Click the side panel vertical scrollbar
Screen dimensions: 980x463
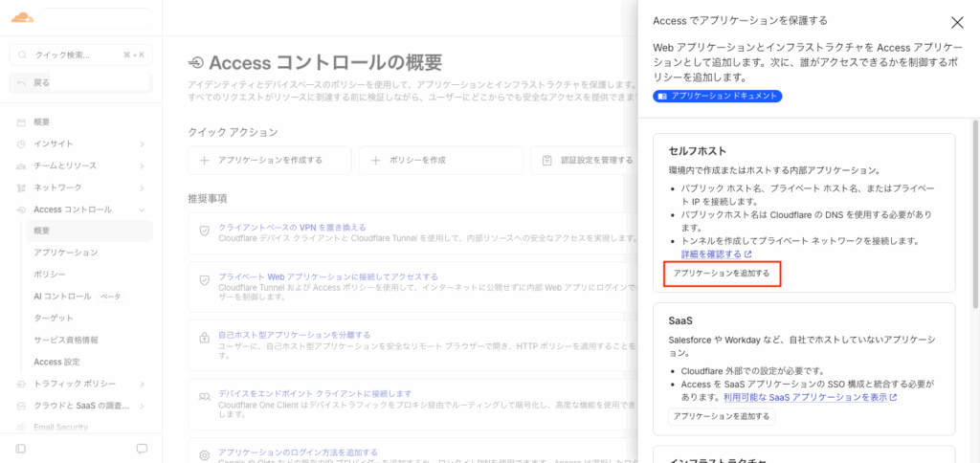coord(976,212)
